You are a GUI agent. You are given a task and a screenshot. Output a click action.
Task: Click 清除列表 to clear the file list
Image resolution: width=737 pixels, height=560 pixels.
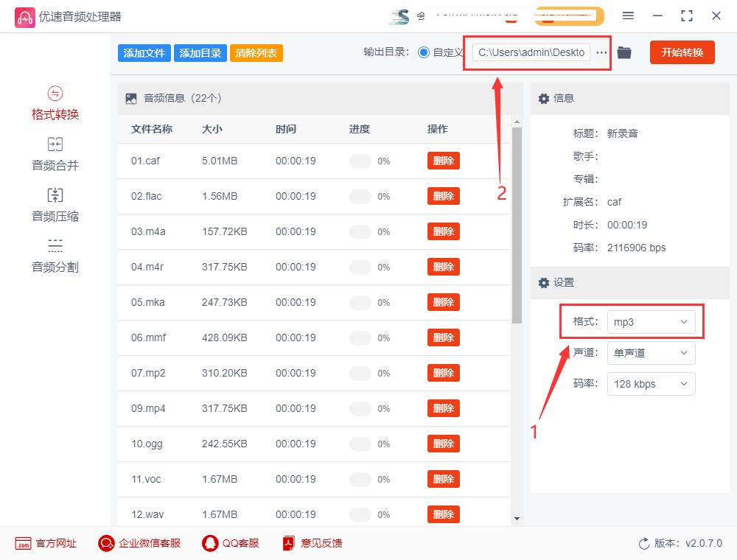(256, 52)
